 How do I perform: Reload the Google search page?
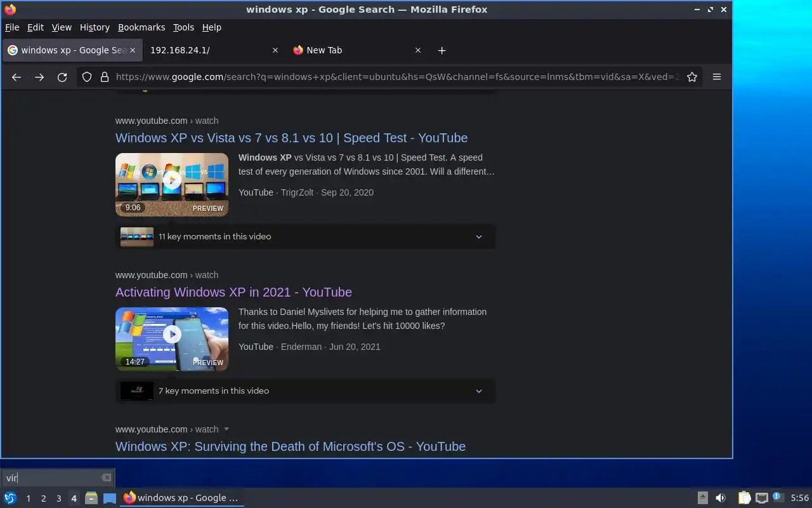pyautogui.click(x=62, y=77)
